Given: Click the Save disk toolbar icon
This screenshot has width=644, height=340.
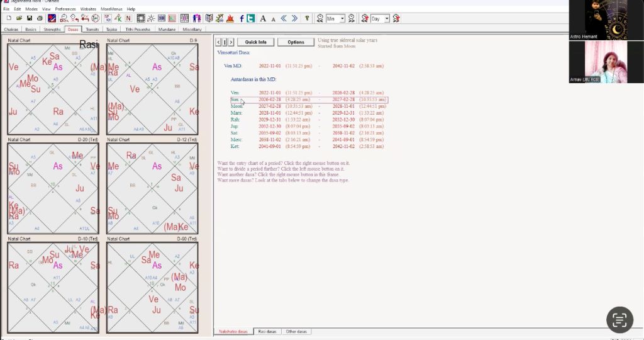Looking at the screenshot, I should 29,18.
